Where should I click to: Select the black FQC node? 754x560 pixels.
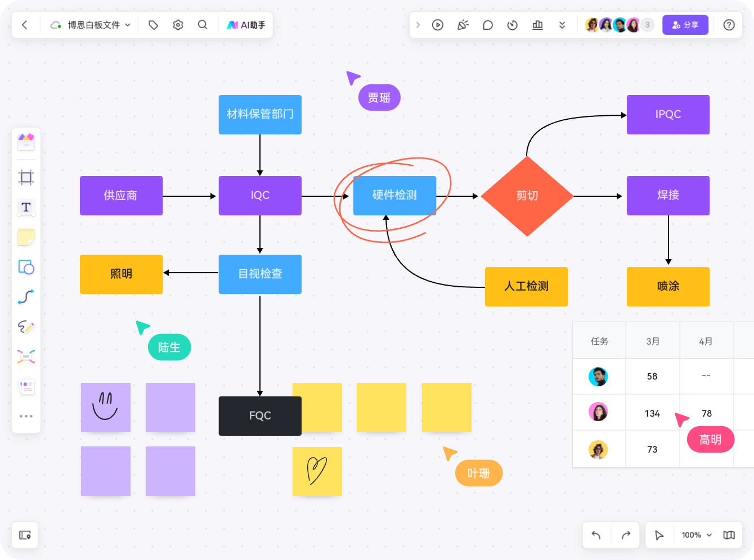coord(260,416)
